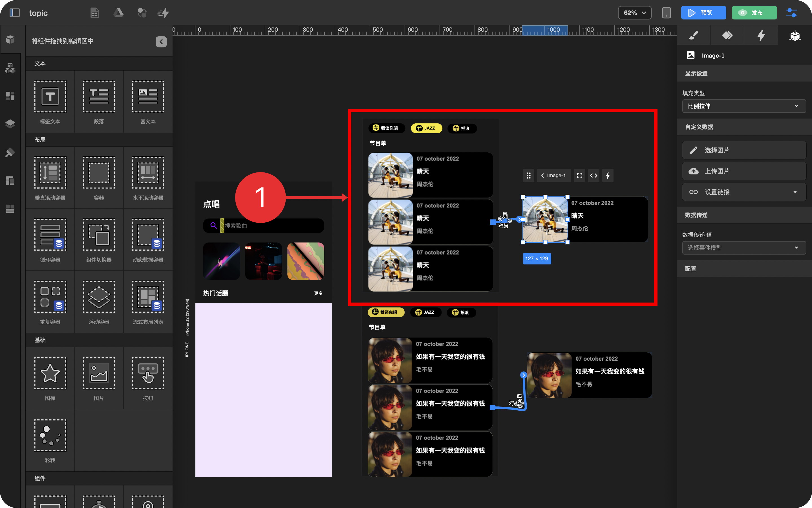The image size is (812, 508).
Task: Select the template layout icon in left rail
Action: [10, 181]
